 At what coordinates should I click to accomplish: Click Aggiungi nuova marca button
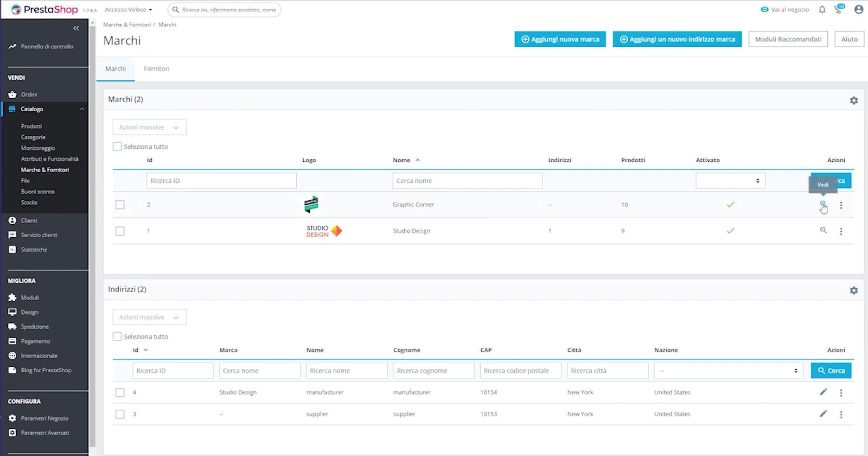pos(560,39)
